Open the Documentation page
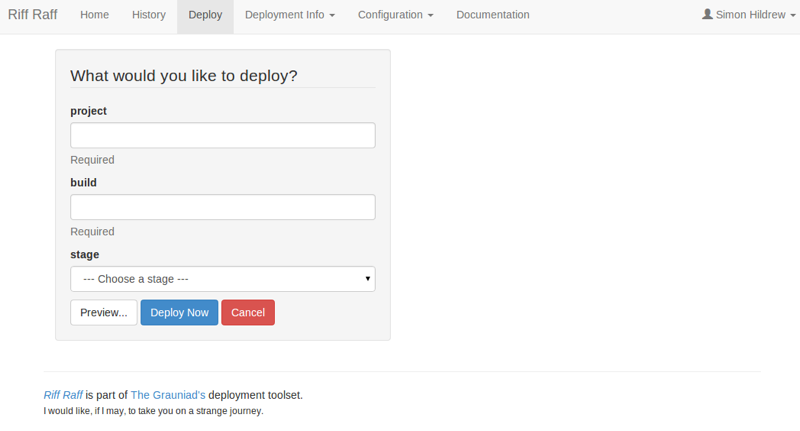The width and height of the screenshot is (800, 431). [493, 15]
